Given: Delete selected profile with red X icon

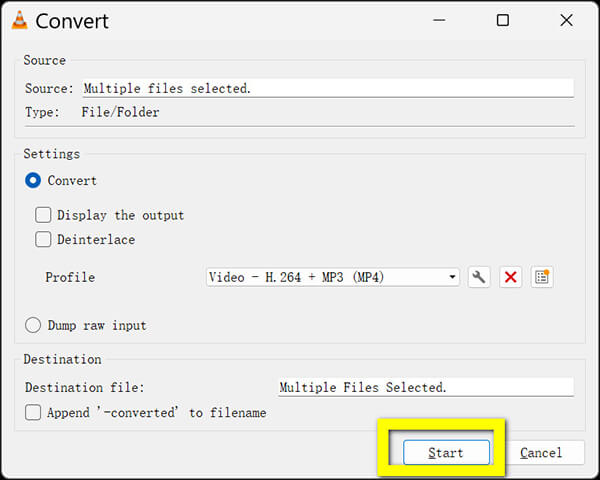Looking at the screenshot, I should (510, 277).
